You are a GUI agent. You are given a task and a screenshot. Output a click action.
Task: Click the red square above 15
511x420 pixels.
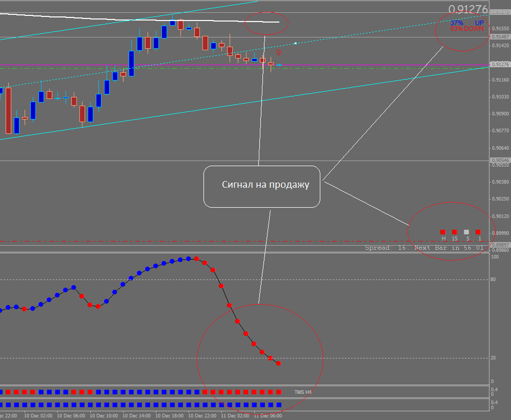[x=455, y=232]
